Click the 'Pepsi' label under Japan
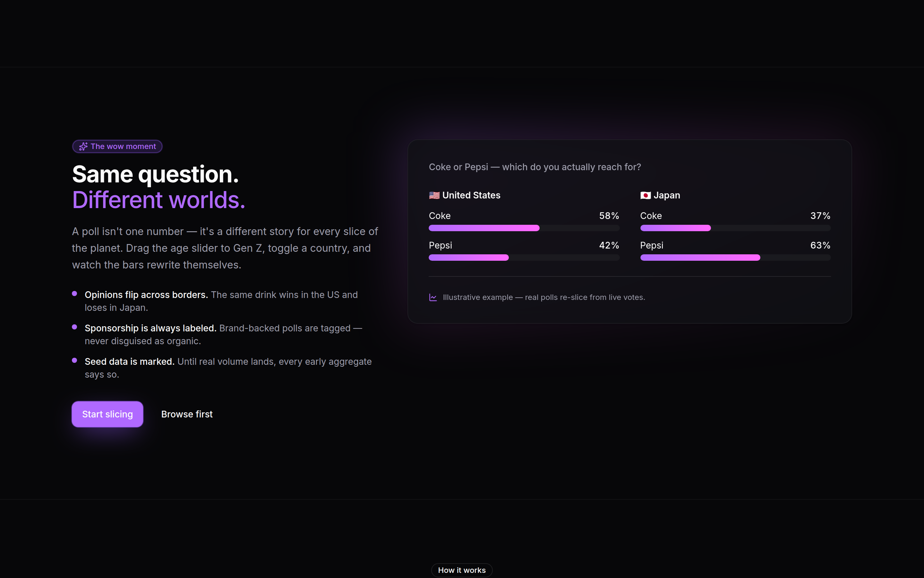The image size is (924, 578). point(651,245)
